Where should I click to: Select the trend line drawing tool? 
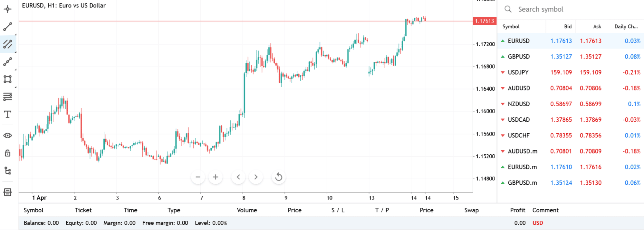(8, 27)
